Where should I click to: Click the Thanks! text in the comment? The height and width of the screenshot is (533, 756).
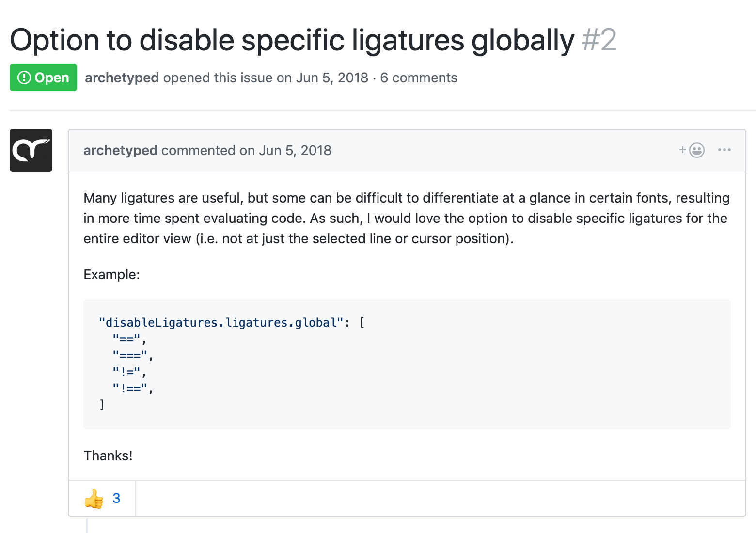pyautogui.click(x=108, y=455)
